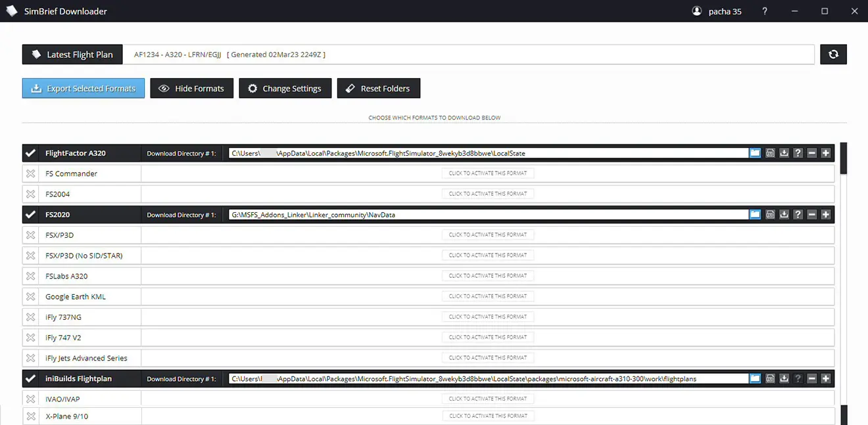Download iniBuilds Flightplan format now
The image size is (868, 425).
point(784,378)
